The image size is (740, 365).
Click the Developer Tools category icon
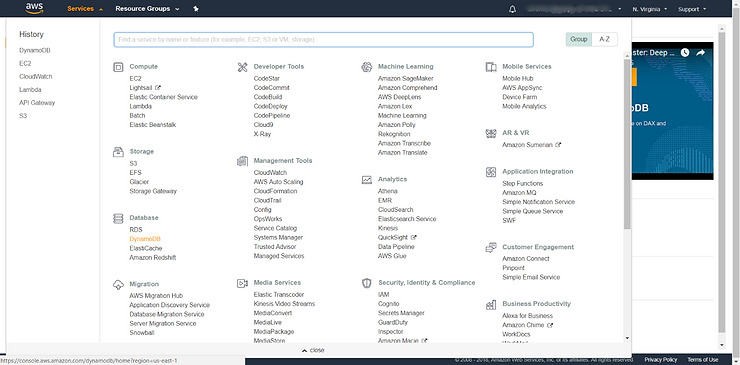(x=243, y=67)
